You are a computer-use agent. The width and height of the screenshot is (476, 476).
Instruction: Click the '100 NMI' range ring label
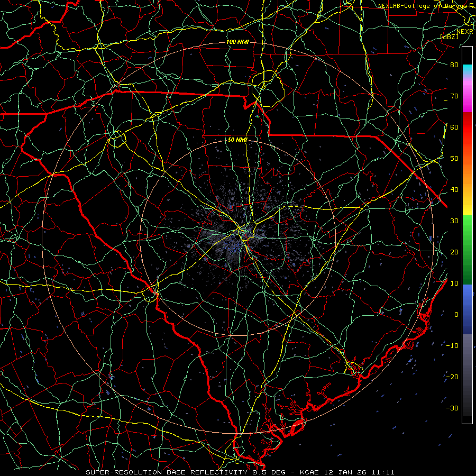[x=237, y=42]
